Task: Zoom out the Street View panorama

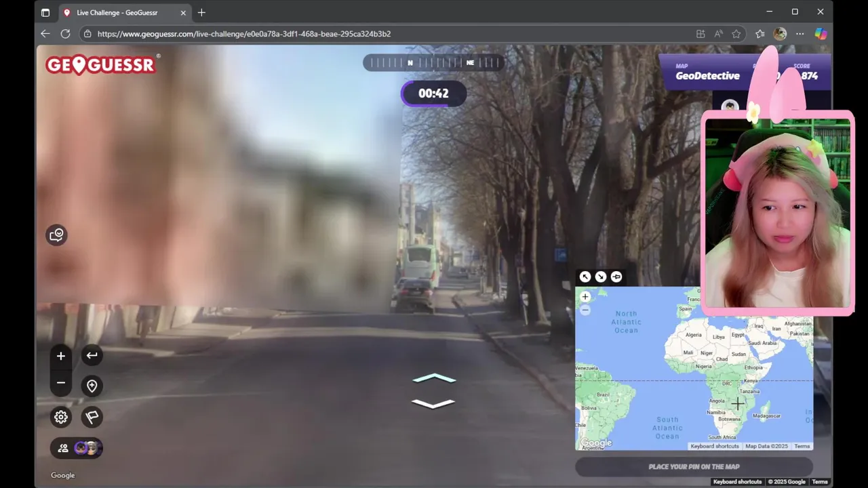Action: point(61,383)
